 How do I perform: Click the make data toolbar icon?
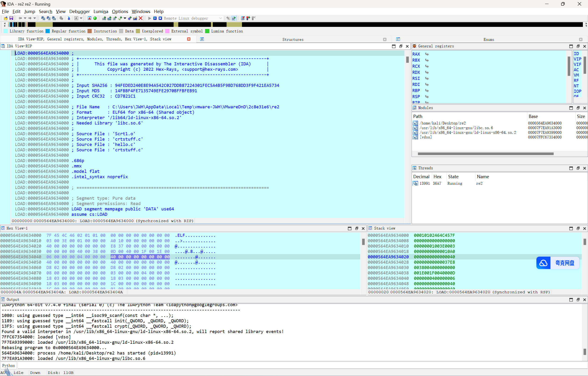109,18
